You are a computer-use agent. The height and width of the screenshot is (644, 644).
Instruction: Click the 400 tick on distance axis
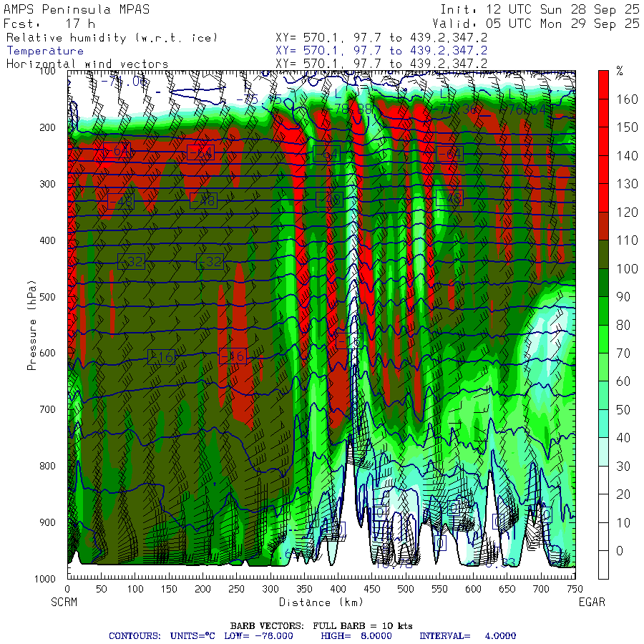coord(338,589)
